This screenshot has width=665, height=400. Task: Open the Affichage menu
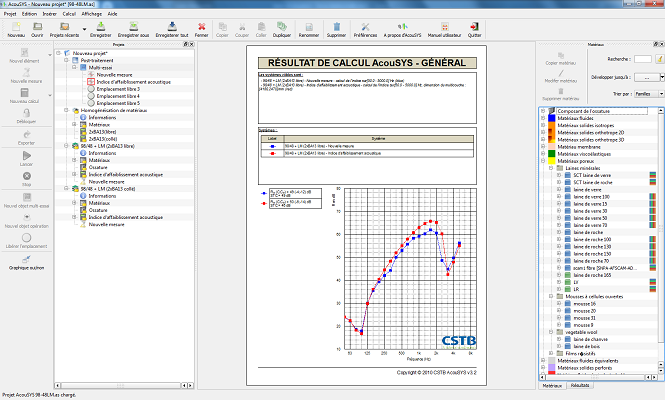92,14
